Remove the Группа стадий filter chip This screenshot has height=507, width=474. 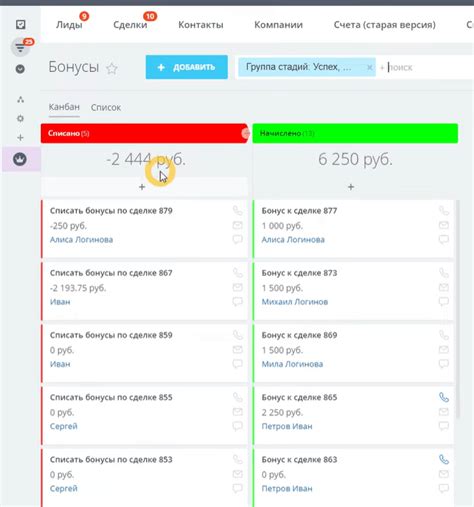pos(369,67)
